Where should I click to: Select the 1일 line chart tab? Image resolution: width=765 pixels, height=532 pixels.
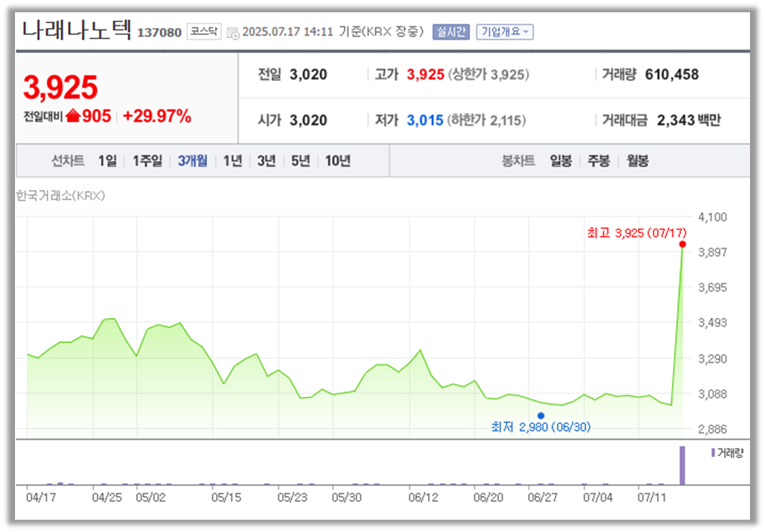click(x=107, y=160)
